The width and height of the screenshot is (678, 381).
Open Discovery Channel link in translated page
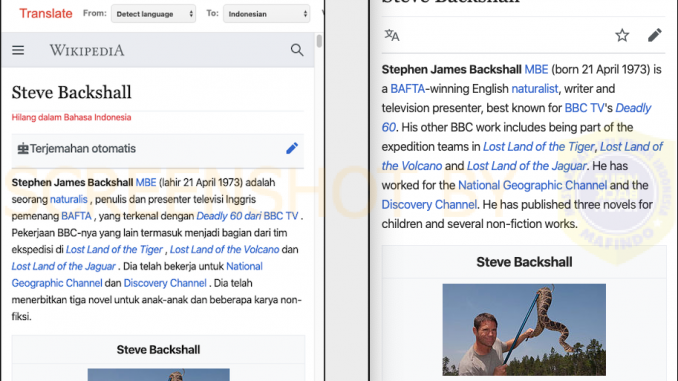(165, 283)
